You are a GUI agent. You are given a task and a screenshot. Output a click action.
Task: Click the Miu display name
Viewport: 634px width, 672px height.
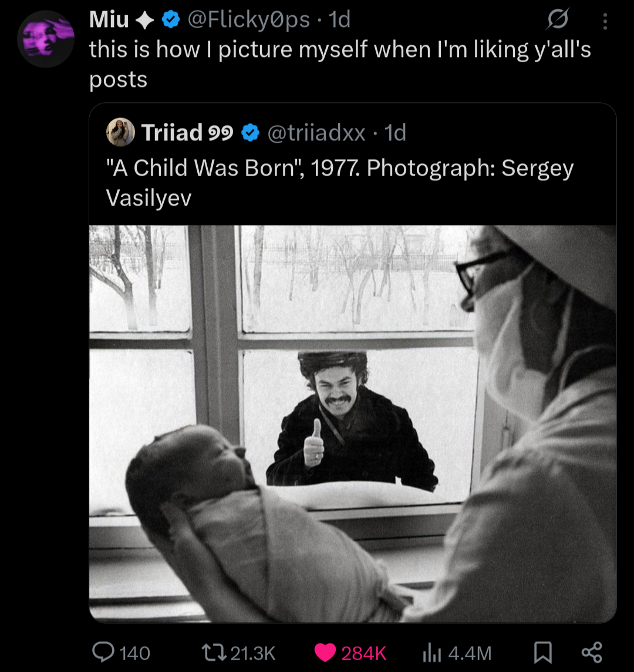(x=109, y=21)
